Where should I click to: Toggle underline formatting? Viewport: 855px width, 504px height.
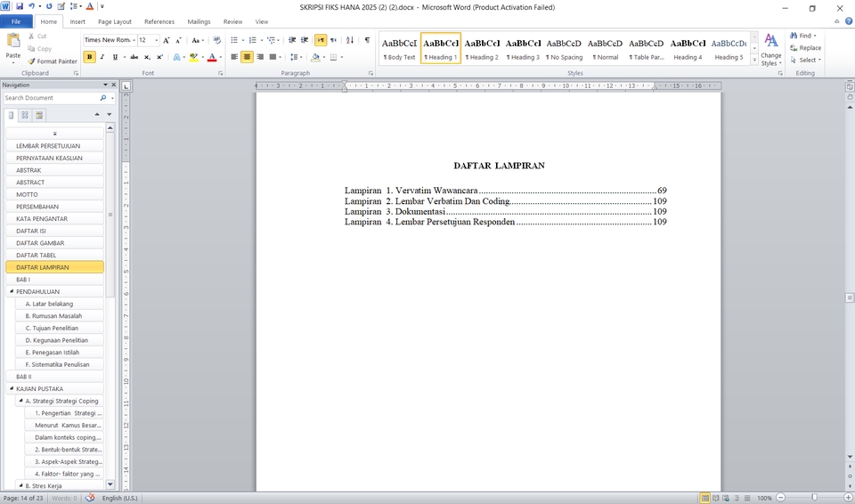115,57
